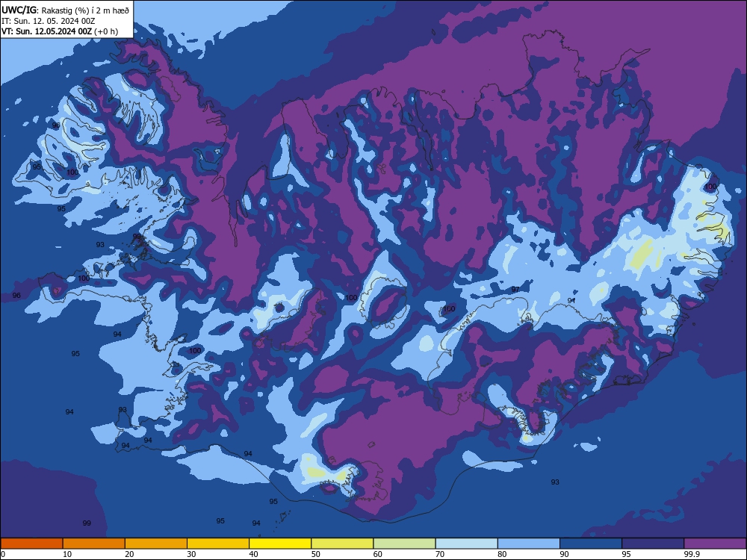Screen dimensions: 747x560
Task: Click the title text 'UWC/IG: Rakastig (%) í 2 m hæð'
Action: pos(65,10)
